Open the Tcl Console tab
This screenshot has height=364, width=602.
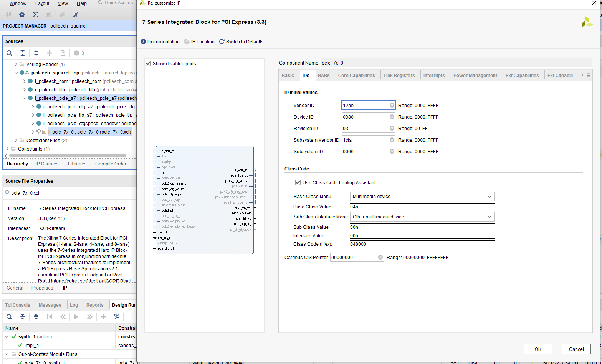point(18,305)
